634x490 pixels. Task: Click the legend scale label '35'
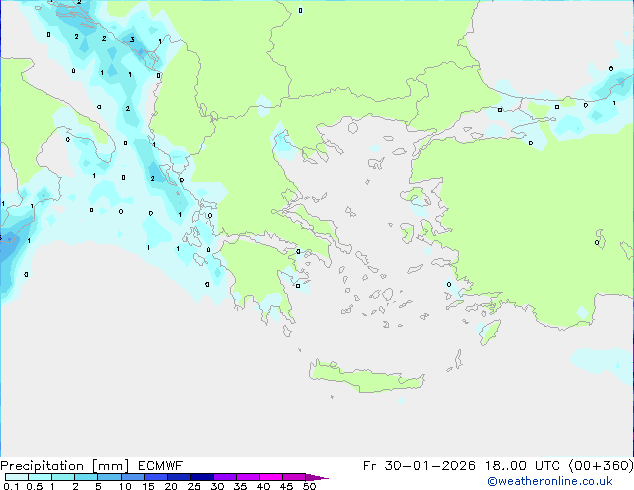point(240,486)
